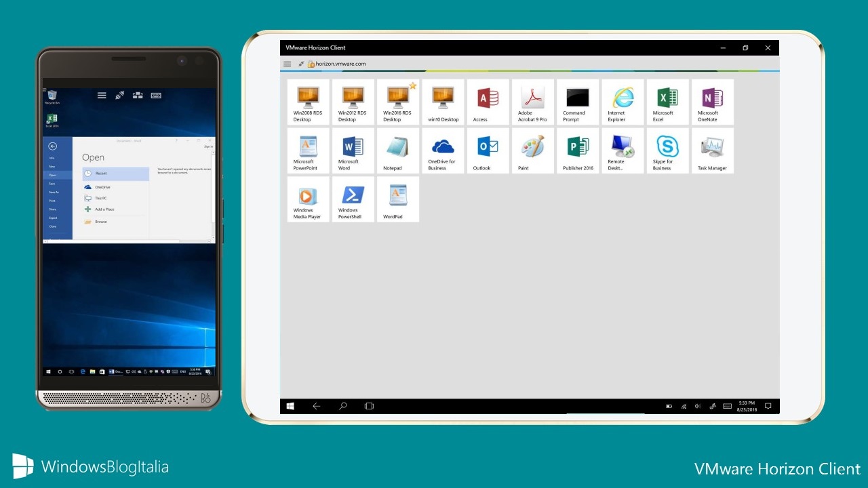Launch the Win2012 RDS Desktop
Screen dimensions: 868x488
coord(353,102)
